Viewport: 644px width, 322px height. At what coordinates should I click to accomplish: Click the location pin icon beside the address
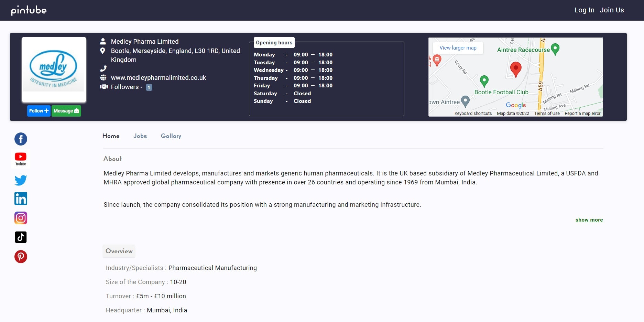point(102,51)
